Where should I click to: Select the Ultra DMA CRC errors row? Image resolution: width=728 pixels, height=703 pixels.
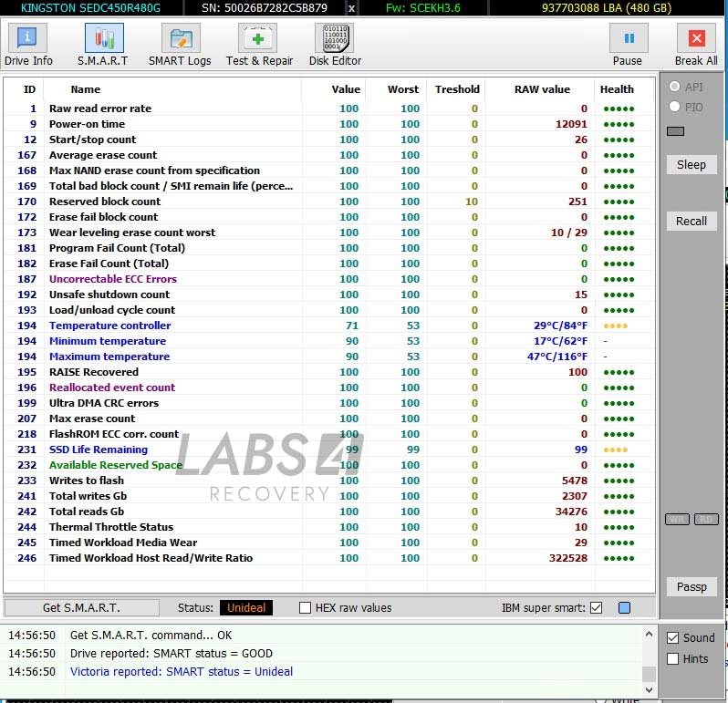tap(329, 403)
